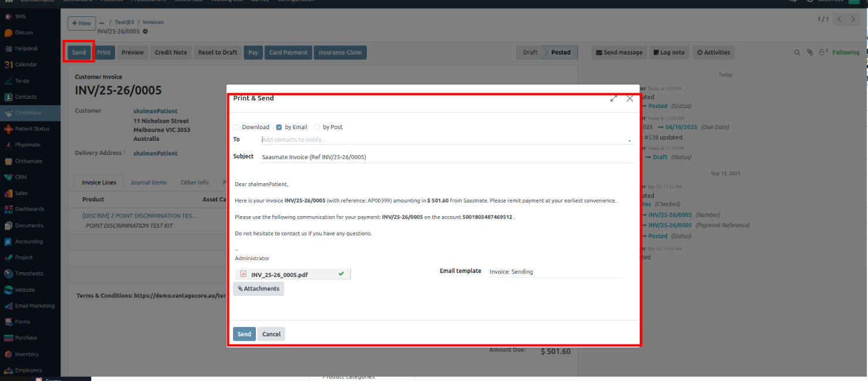
Task: Open the Email template selection field
Action: pyautogui.click(x=555, y=272)
